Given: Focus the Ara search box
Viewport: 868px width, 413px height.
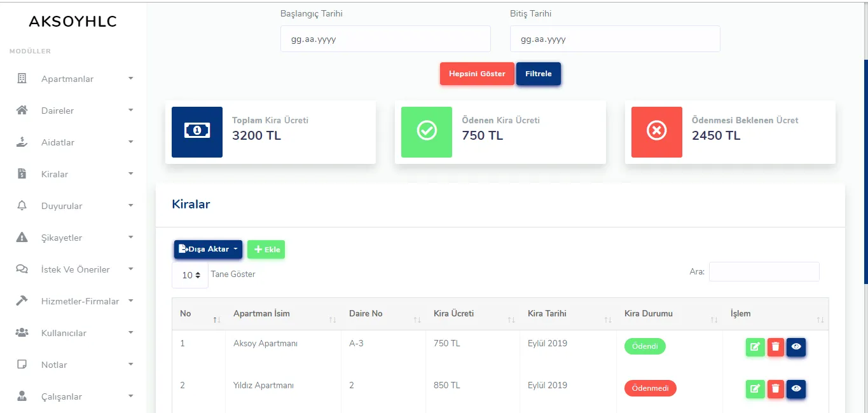Looking at the screenshot, I should (x=764, y=271).
